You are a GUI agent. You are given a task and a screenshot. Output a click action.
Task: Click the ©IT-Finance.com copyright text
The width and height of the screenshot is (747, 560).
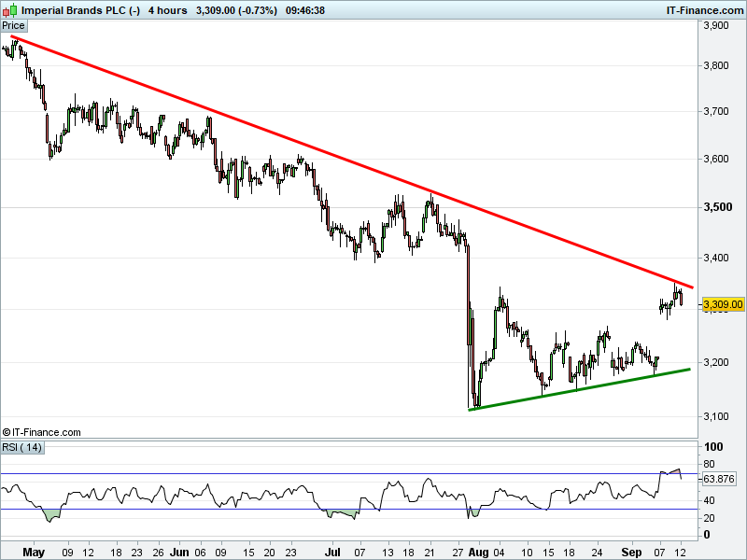(x=41, y=432)
